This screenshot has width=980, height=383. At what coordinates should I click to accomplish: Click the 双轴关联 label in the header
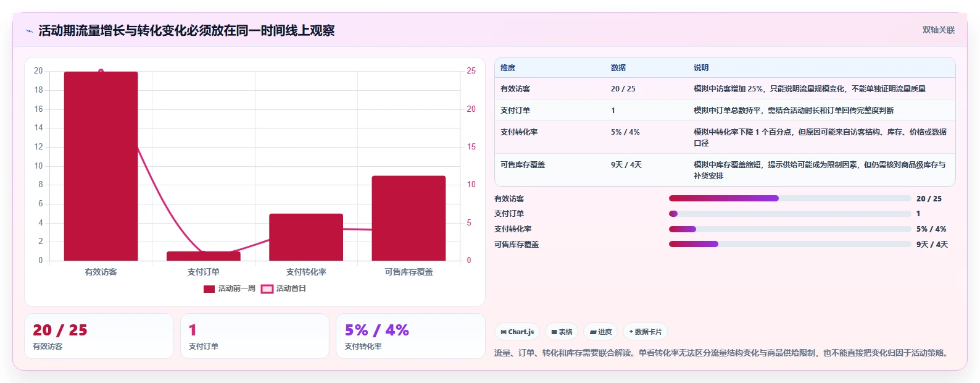click(938, 30)
